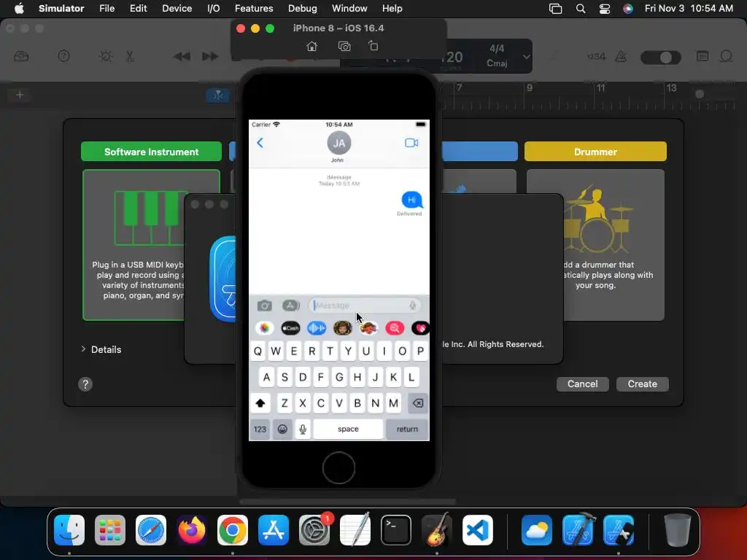Open the #images search app
The height and width of the screenshot is (560, 747).
395,328
